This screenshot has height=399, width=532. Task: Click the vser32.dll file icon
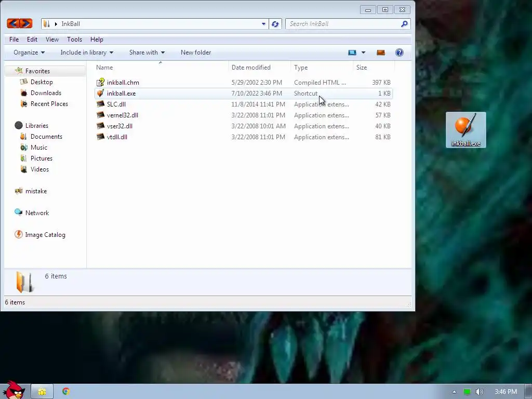tap(100, 126)
